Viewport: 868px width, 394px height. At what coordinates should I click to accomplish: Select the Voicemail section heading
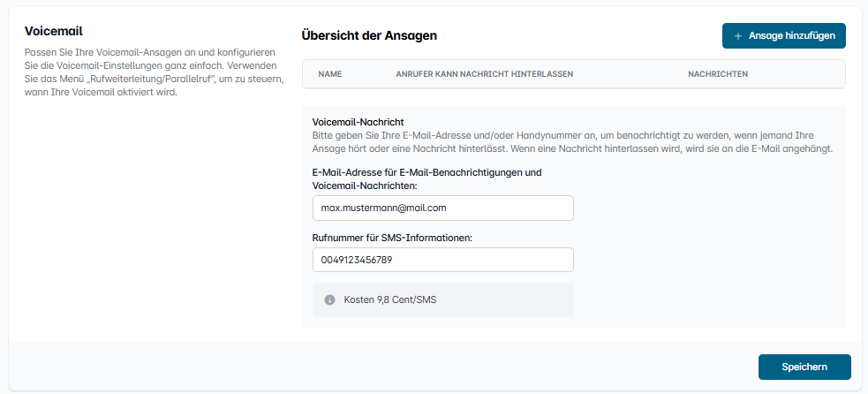(54, 31)
